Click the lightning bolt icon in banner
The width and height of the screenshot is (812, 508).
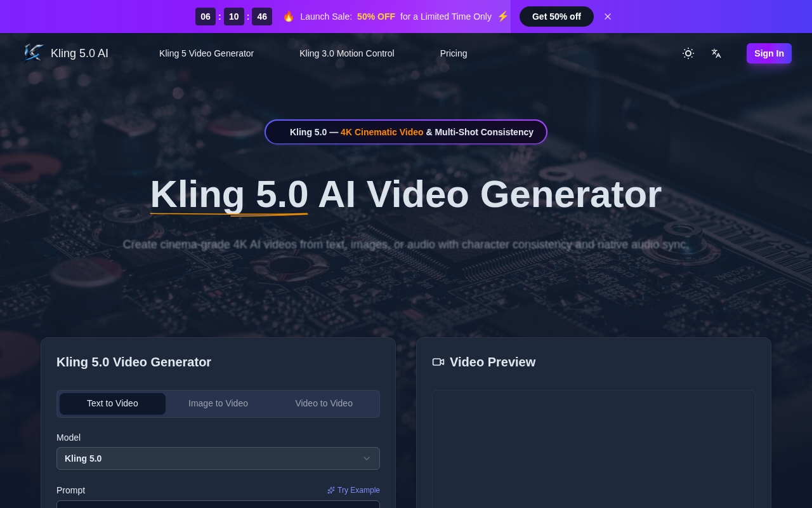coord(502,17)
